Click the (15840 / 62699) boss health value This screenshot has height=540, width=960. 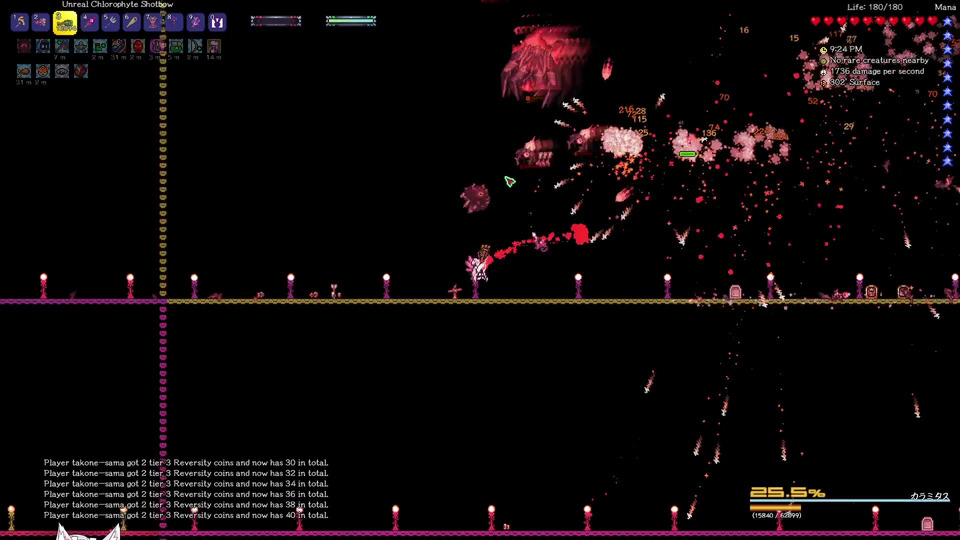point(776,516)
